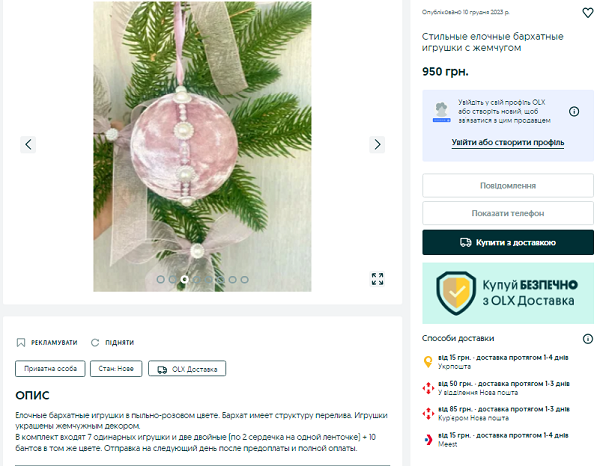Select the first photo carousel dot

[x=161, y=280]
